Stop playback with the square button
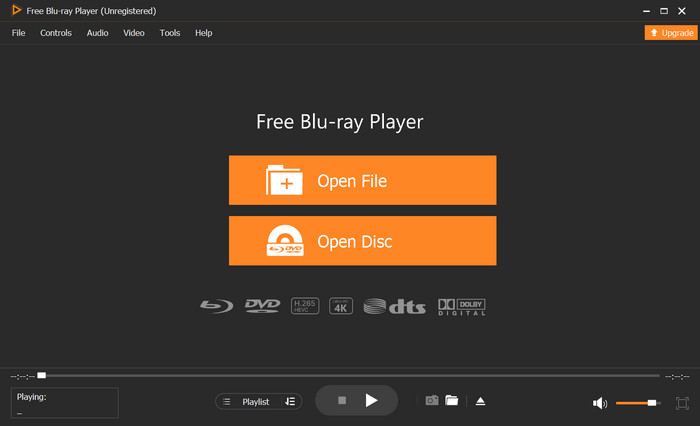 [342, 401]
